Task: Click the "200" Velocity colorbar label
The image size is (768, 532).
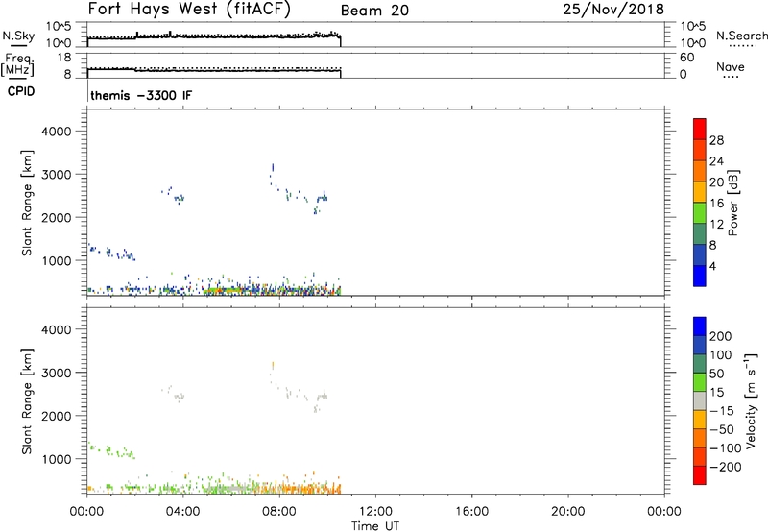Action: point(721,336)
